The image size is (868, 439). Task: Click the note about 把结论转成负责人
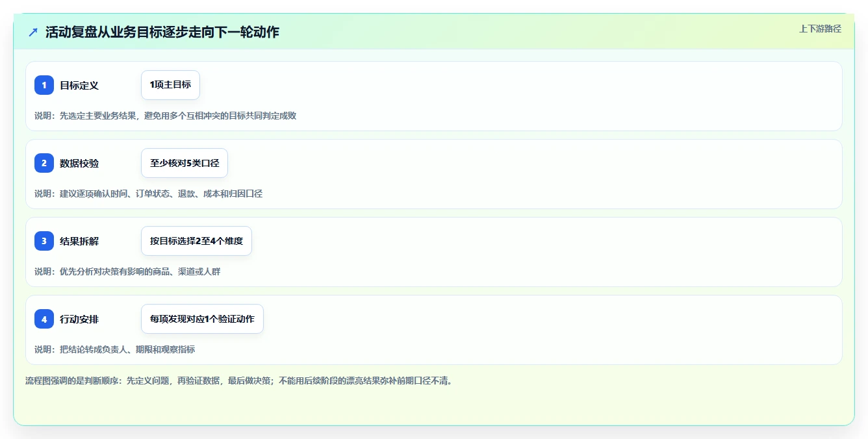click(114, 349)
